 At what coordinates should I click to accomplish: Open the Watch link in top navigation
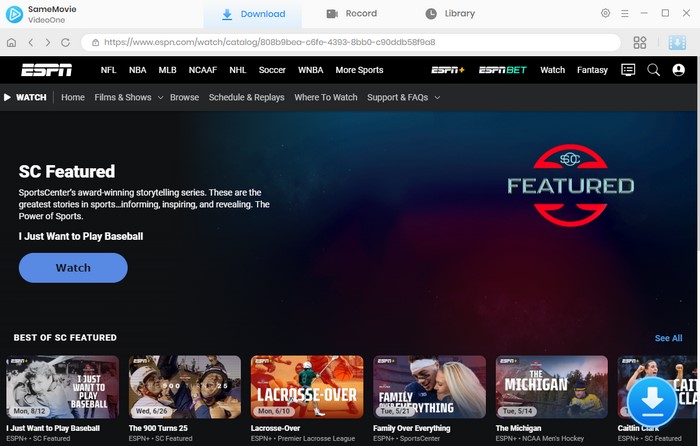pos(553,70)
